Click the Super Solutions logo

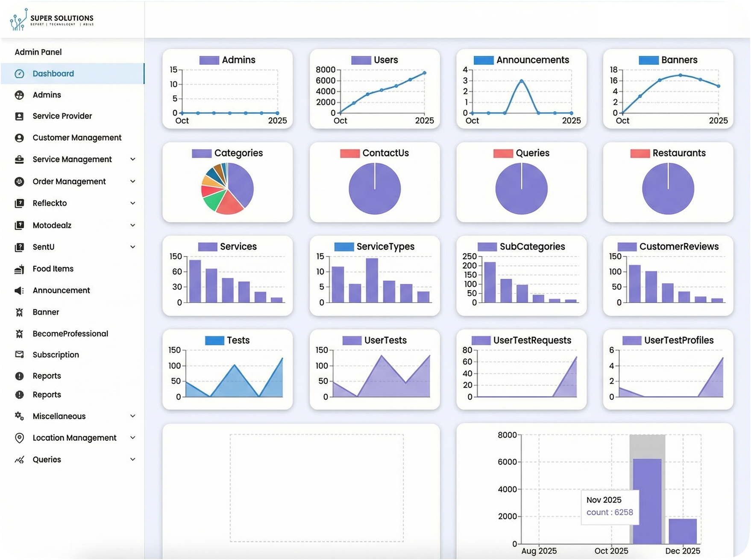pyautogui.click(x=52, y=20)
